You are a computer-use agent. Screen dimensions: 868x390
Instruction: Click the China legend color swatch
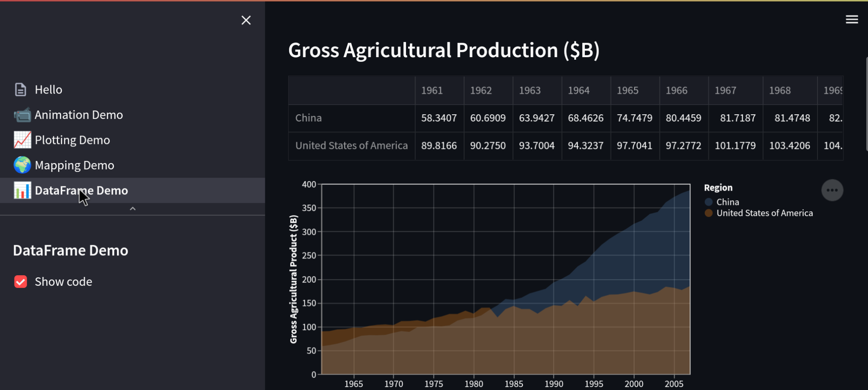709,202
